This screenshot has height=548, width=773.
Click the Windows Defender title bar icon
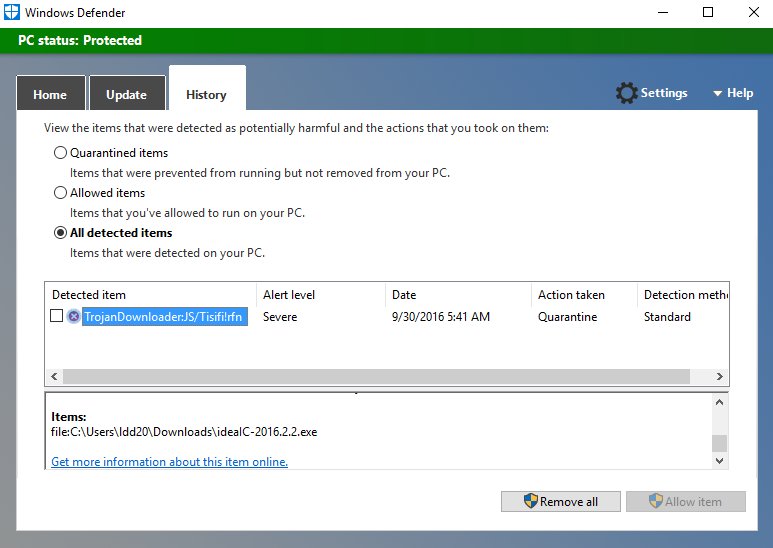(x=11, y=12)
